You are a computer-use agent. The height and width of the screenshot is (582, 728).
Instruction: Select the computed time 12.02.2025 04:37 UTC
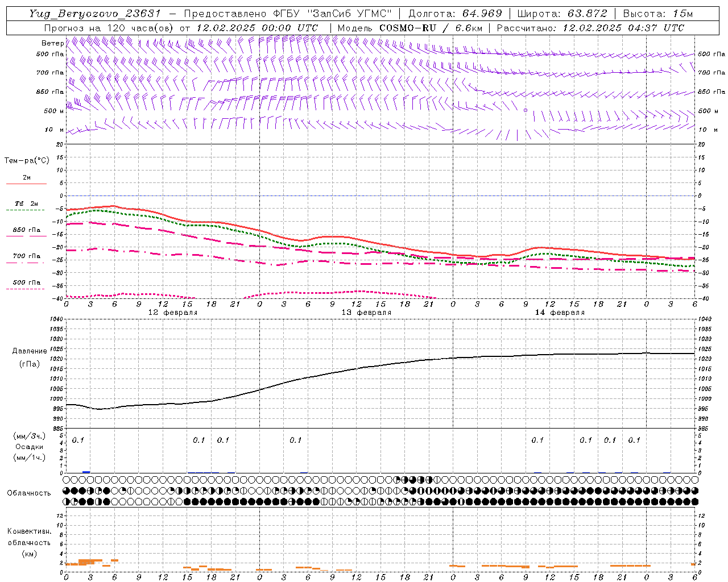tap(623, 28)
